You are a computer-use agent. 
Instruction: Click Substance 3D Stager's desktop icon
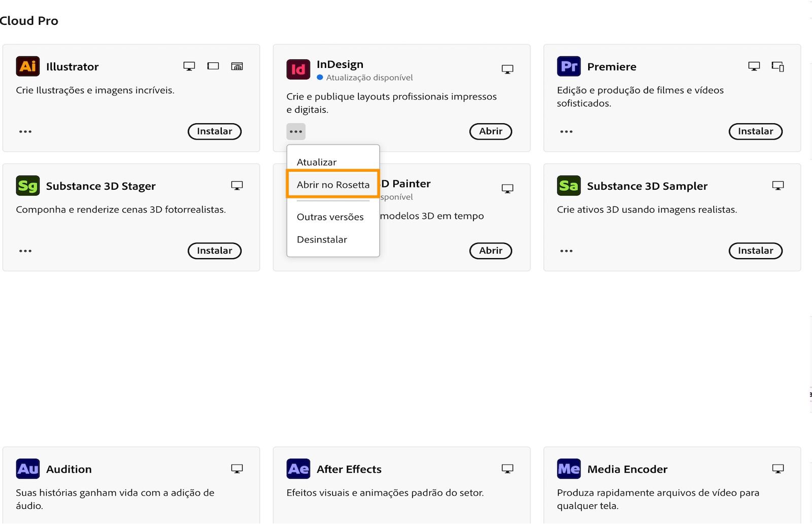coord(237,186)
